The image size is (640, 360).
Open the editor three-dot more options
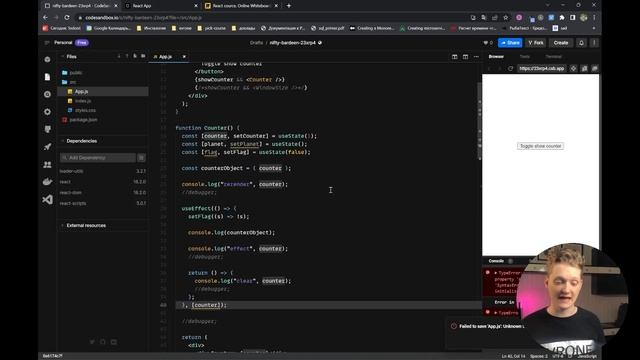pyautogui.click(x=476, y=57)
